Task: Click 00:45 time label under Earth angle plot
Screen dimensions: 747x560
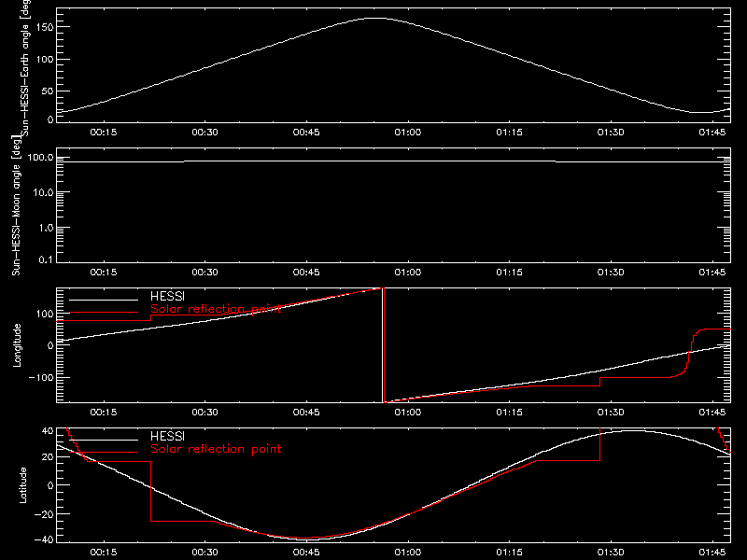Action: 306,133
